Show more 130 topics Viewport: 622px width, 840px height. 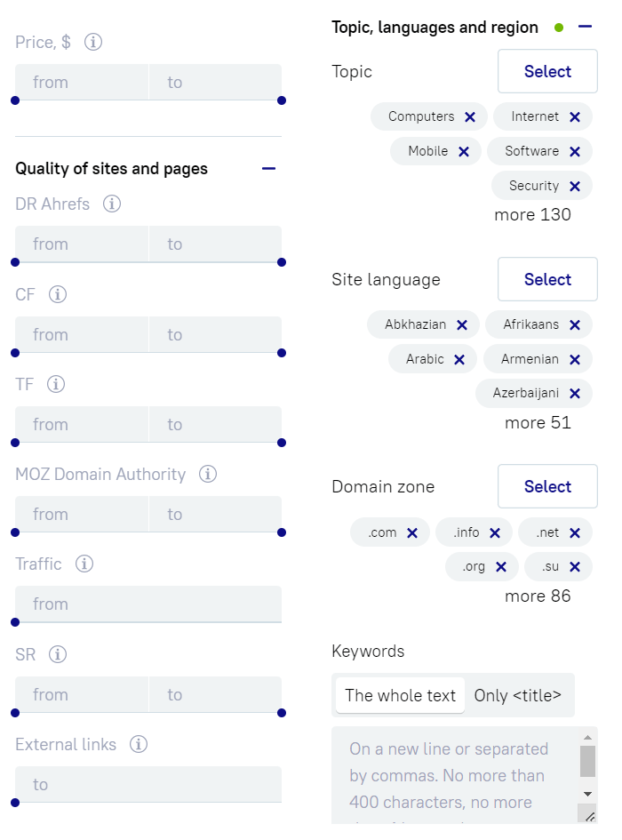click(x=532, y=214)
